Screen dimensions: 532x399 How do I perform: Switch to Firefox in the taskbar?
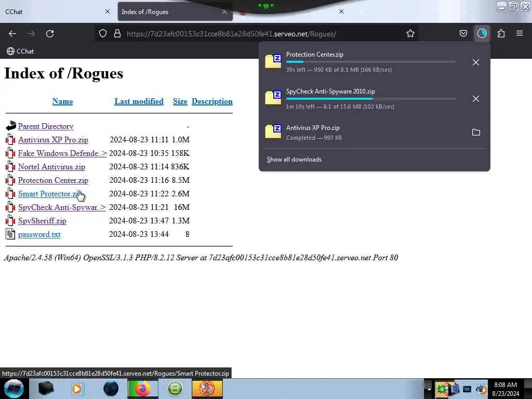(143, 389)
